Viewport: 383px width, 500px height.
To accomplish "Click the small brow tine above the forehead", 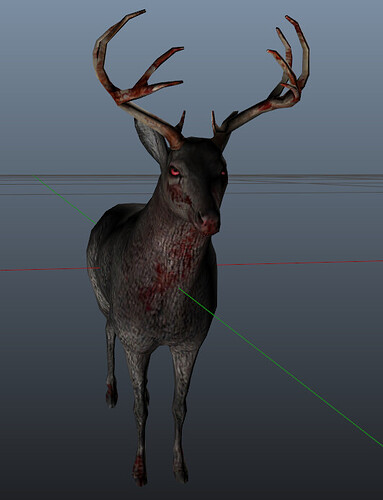I will click(181, 122).
